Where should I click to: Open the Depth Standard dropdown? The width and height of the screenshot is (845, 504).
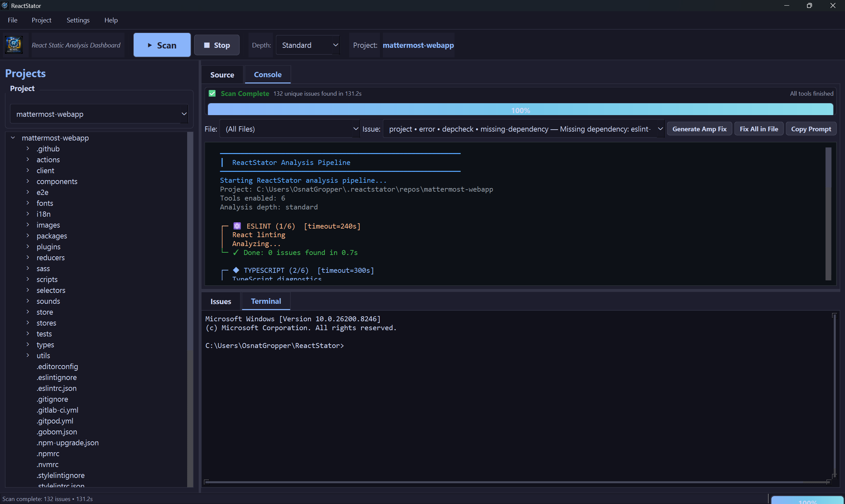click(x=308, y=45)
